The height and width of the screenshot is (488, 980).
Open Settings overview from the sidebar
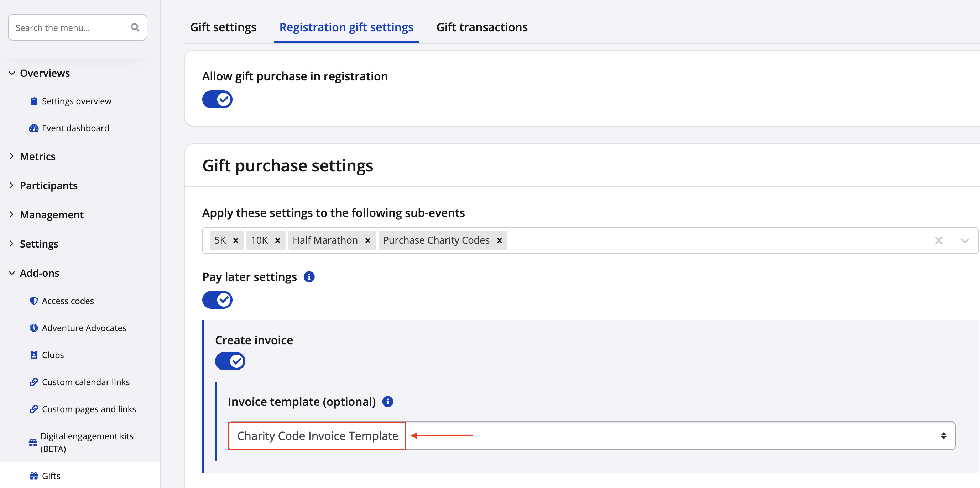click(x=76, y=101)
